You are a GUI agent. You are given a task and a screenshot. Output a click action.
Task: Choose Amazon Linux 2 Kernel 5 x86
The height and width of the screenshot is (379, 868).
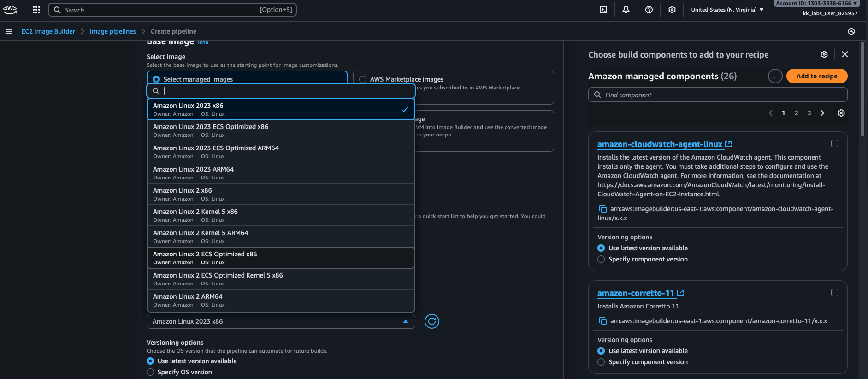point(281,215)
